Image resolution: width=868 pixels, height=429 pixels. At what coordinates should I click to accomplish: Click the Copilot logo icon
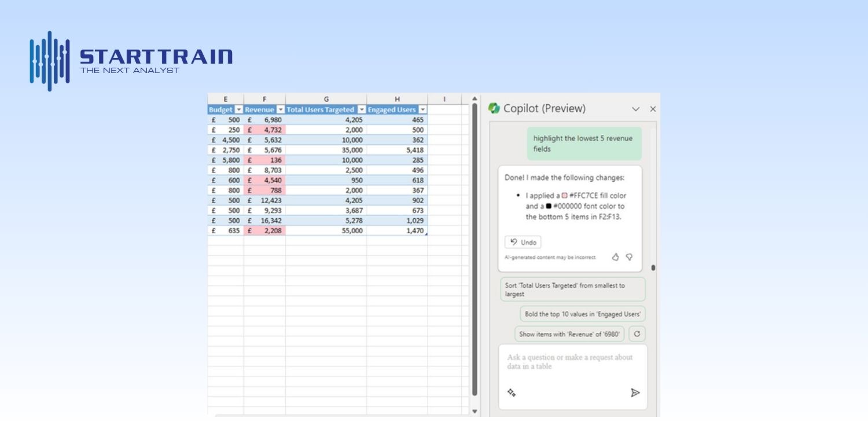(494, 108)
